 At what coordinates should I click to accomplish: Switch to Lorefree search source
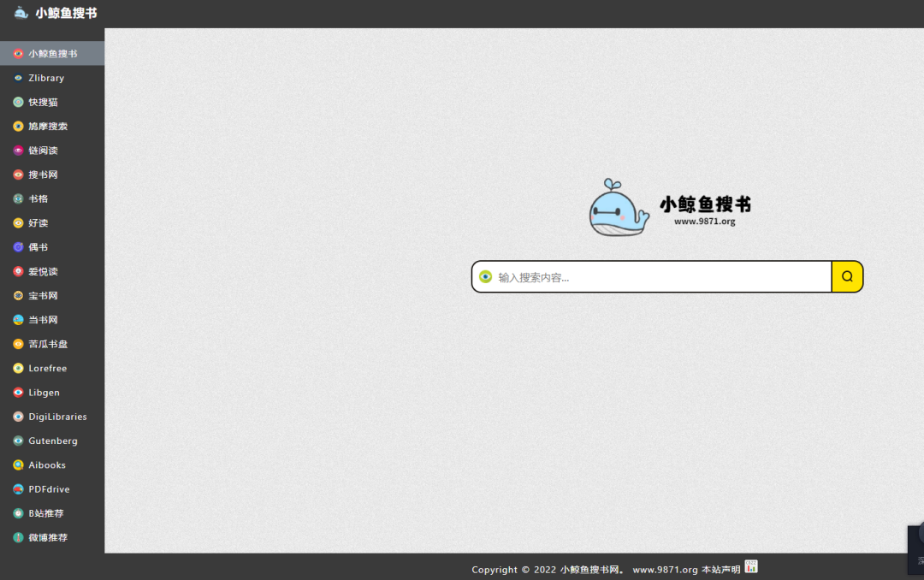point(47,369)
